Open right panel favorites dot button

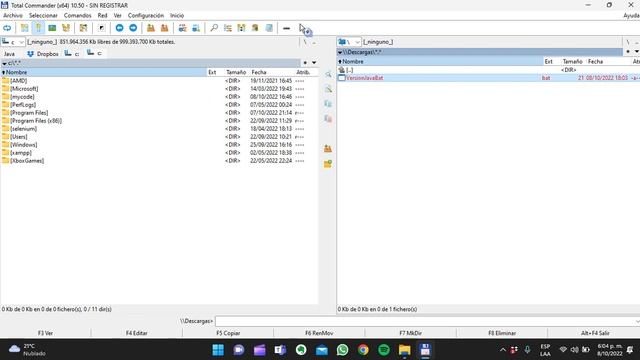coord(628,52)
